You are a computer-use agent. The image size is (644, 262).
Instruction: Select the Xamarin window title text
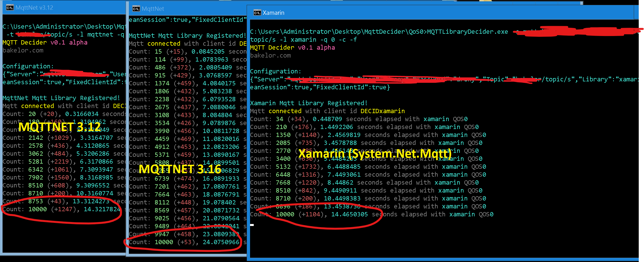[273, 13]
